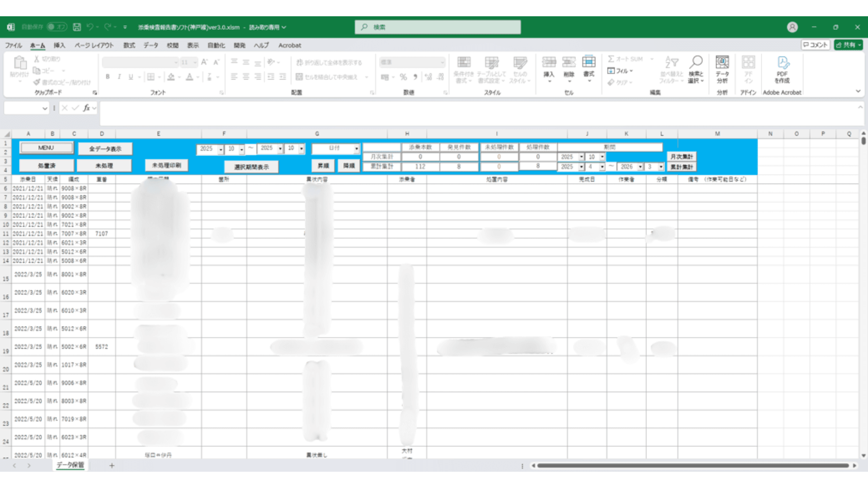Click the Format Painter icon
868x488 pixels.
point(37,82)
